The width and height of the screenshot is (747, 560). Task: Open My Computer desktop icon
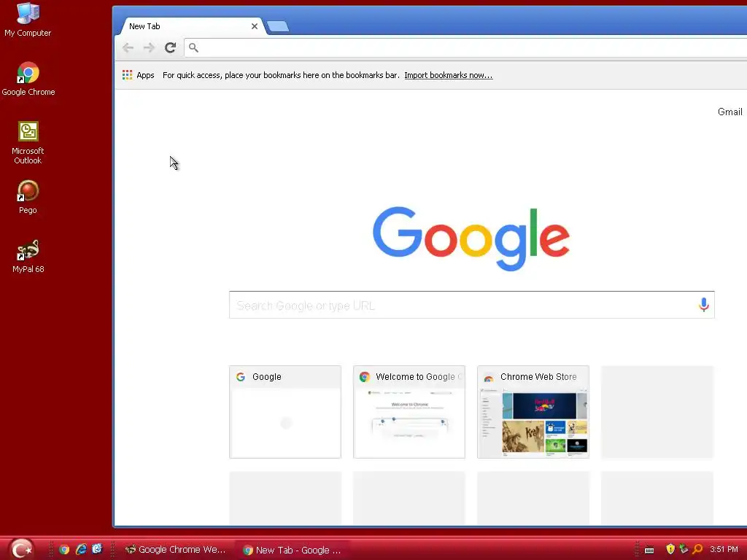tap(28, 20)
